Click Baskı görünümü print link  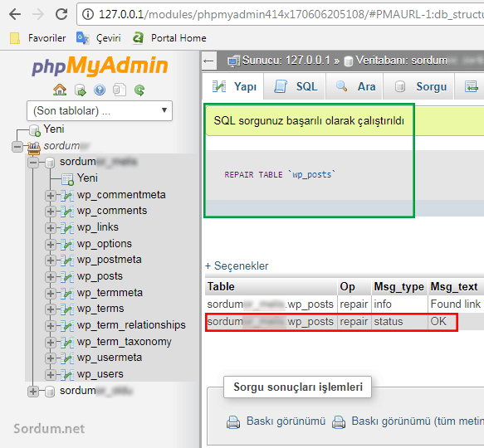pyautogui.click(x=286, y=421)
